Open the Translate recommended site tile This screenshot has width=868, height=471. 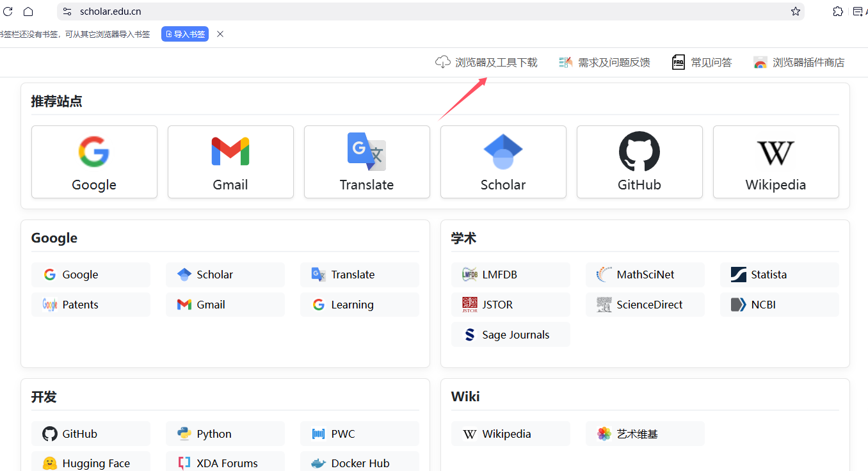click(367, 162)
